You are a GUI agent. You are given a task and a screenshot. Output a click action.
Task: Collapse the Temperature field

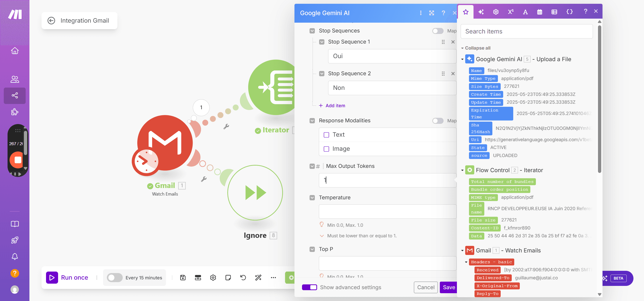coord(312,198)
